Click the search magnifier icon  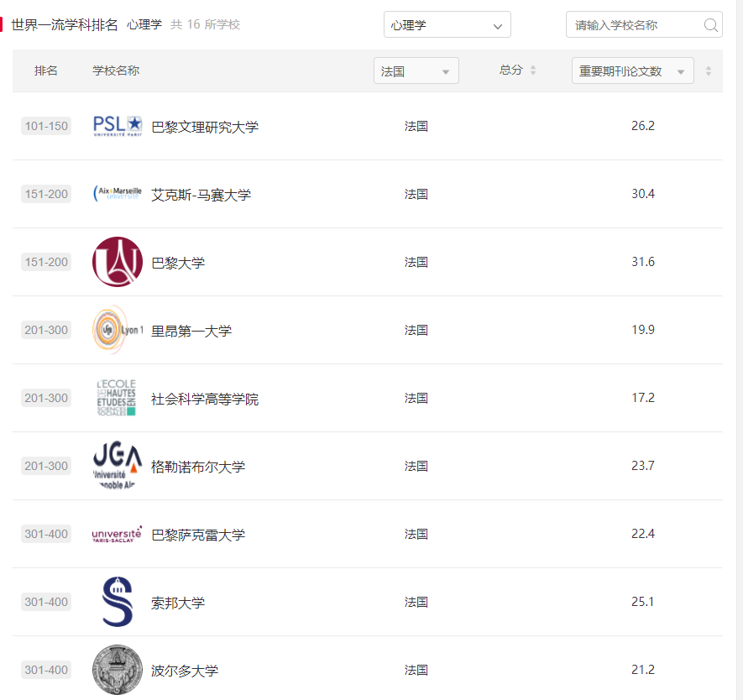710,24
